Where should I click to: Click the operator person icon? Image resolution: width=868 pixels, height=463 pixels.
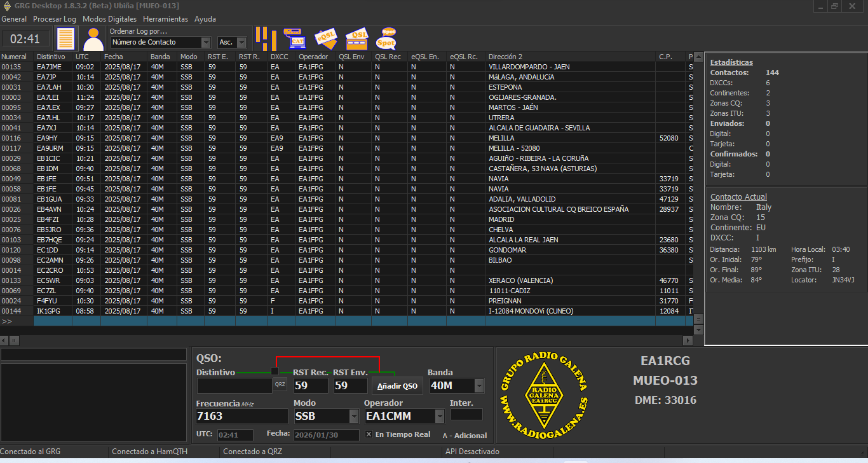click(x=93, y=39)
